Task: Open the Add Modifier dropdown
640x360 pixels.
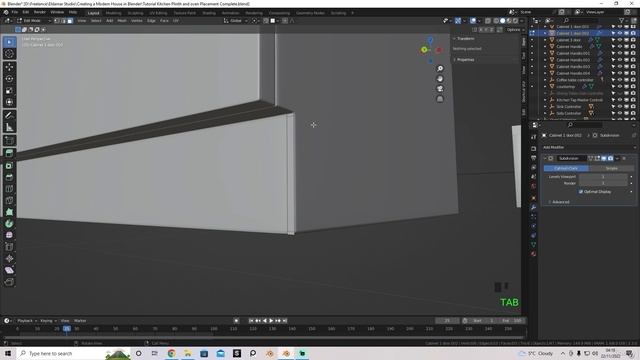Action: pyautogui.click(x=589, y=147)
